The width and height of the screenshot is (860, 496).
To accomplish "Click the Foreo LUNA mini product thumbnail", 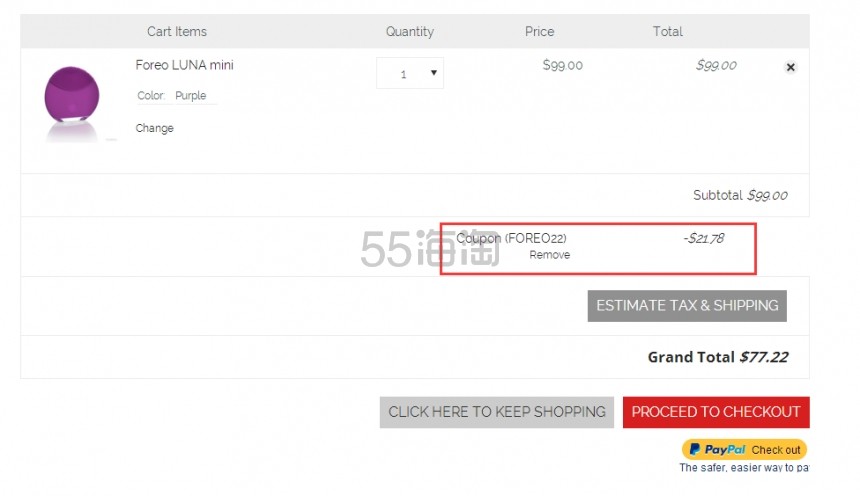I will (72, 103).
